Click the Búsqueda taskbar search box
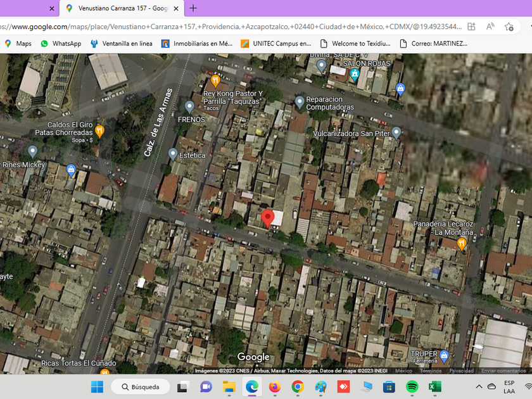Image resolution: width=532 pixels, height=399 pixels. (x=141, y=387)
